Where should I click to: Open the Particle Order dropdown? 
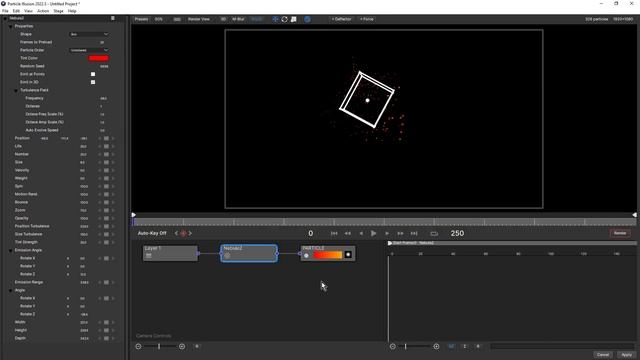click(x=89, y=50)
